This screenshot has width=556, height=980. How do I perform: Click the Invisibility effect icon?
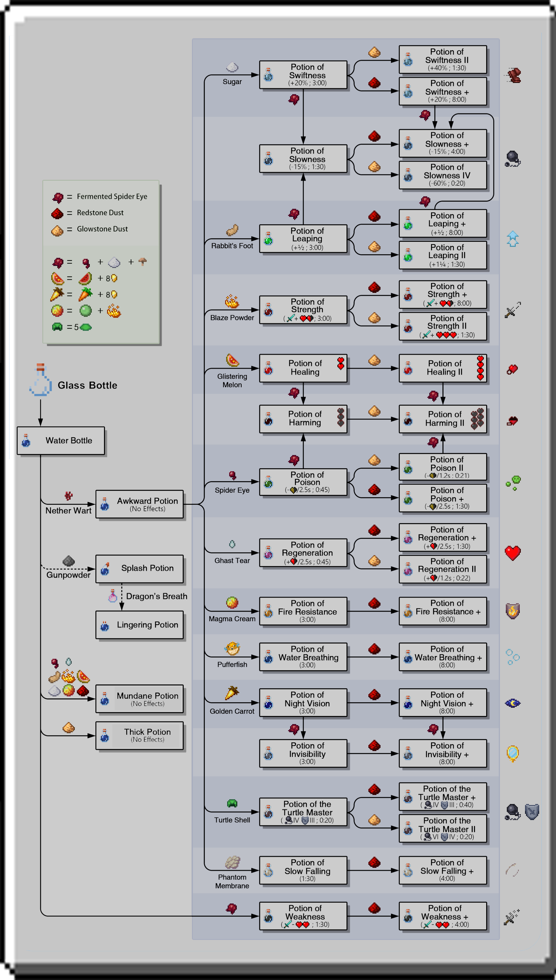(513, 753)
